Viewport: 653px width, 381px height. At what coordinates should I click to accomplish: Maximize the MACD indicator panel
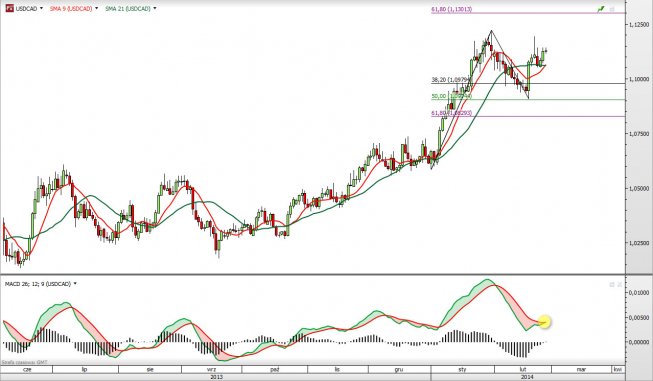click(x=612, y=284)
